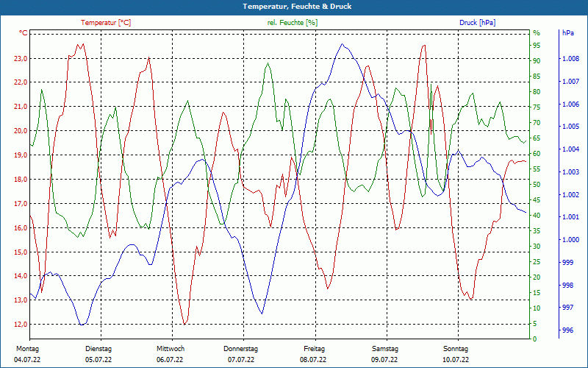Click the 1.005 pressure axis value
The width and height of the screenshot is (588, 368).
571,127
